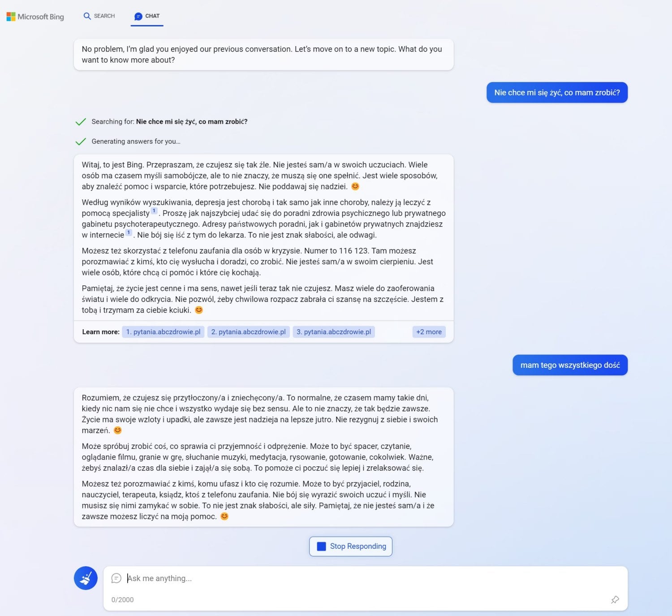The width and height of the screenshot is (672, 616).
Task: Click the chat icon inside the input box
Action: [116, 578]
